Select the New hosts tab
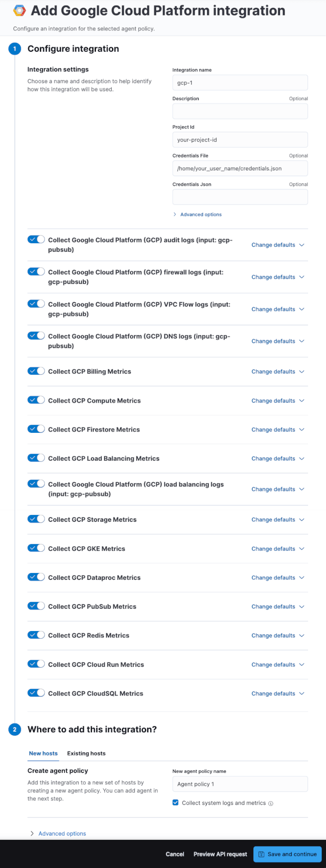 (x=43, y=753)
